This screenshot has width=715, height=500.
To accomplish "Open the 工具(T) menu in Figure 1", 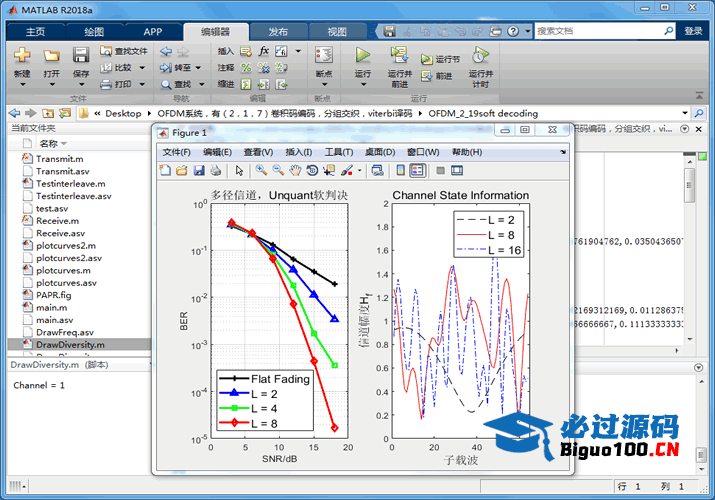I will pyautogui.click(x=339, y=152).
